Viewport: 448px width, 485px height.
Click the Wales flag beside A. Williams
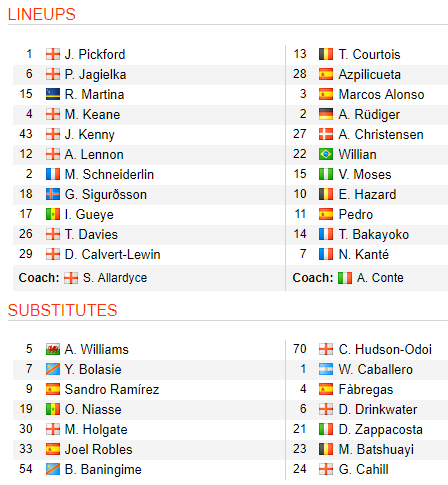point(53,349)
